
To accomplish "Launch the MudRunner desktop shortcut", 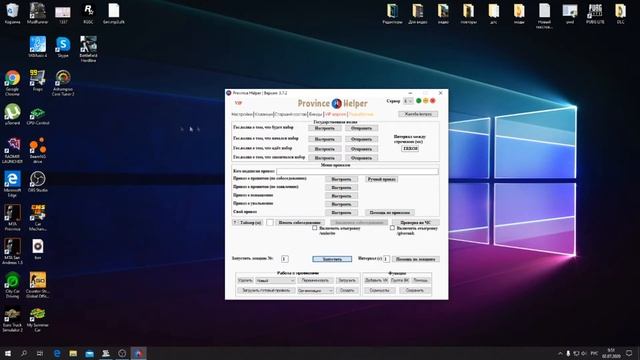I will pyautogui.click(x=38, y=13).
